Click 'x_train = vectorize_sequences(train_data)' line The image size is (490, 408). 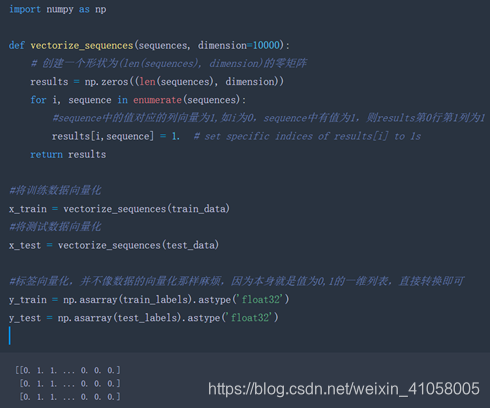tap(119, 209)
